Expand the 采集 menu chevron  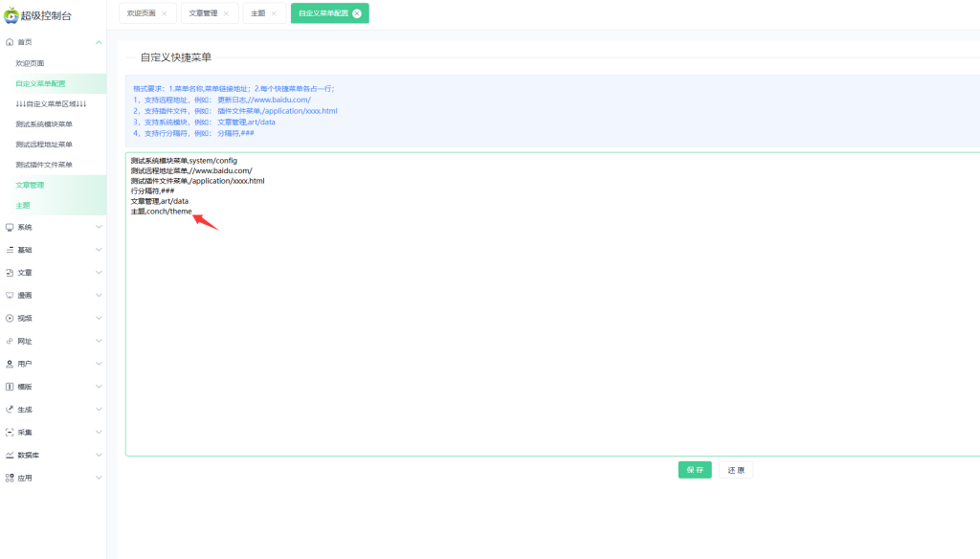[99, 433]
